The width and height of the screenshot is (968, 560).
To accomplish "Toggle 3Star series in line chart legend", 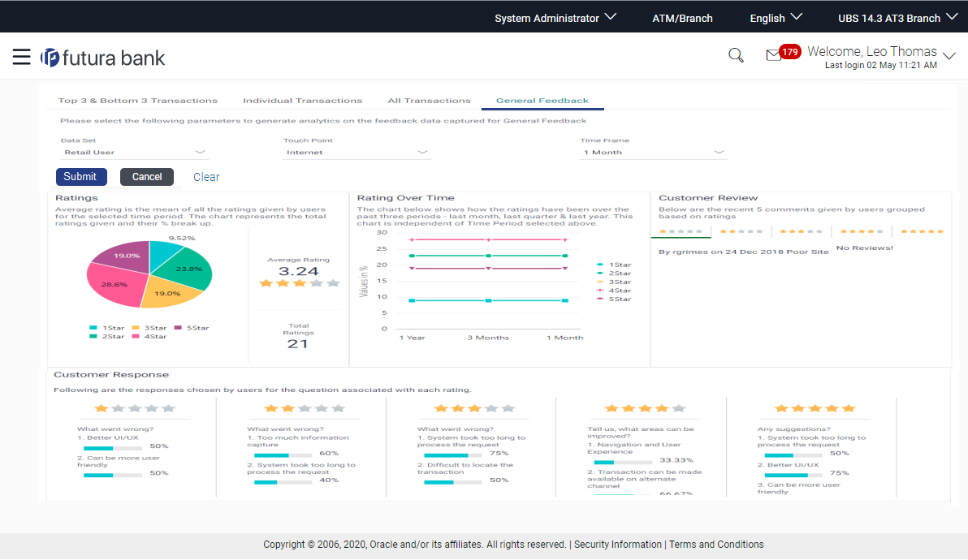I will point(614,282).
